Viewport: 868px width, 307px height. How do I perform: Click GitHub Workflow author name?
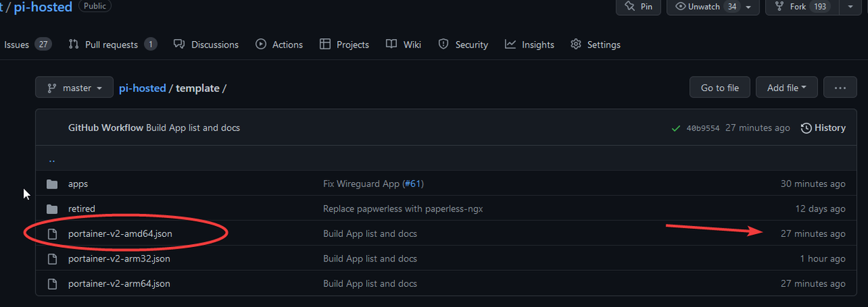point(106,128)
